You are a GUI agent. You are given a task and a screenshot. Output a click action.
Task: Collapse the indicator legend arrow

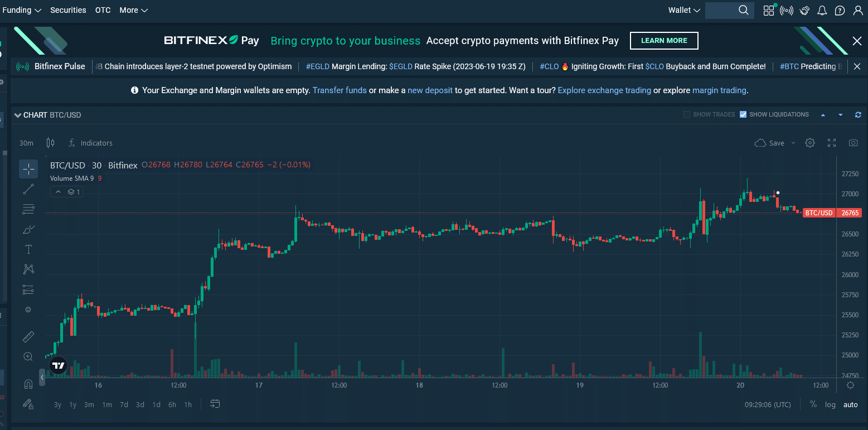[59, 192]
